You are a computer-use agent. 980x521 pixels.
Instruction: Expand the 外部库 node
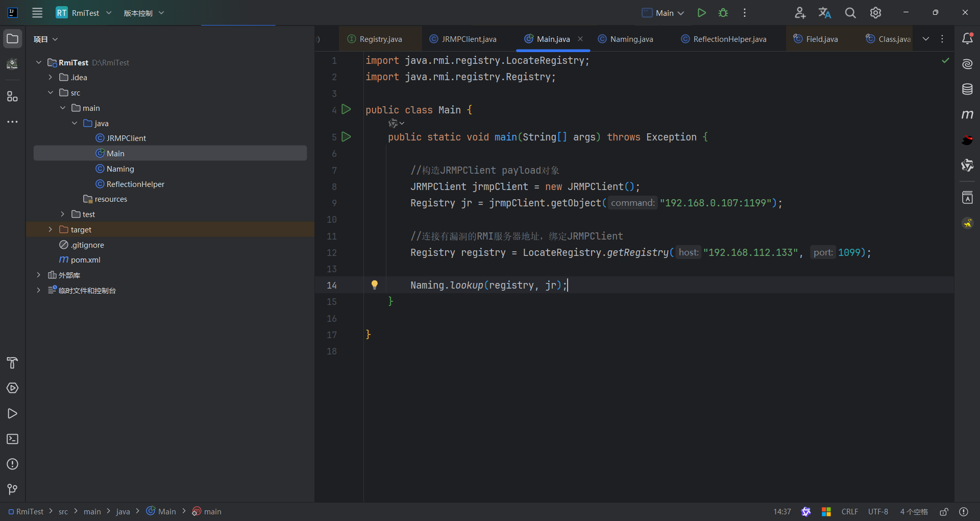coord(38,275)
